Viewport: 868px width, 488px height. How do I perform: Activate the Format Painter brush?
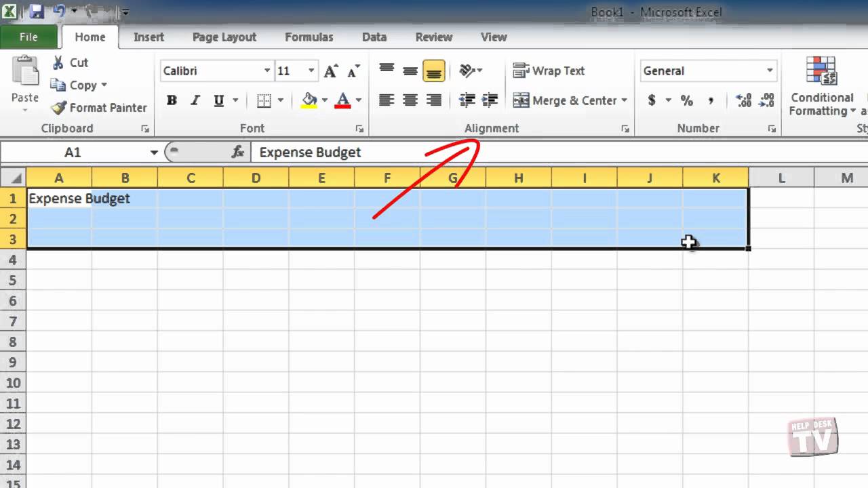click(x=59, y=107)
